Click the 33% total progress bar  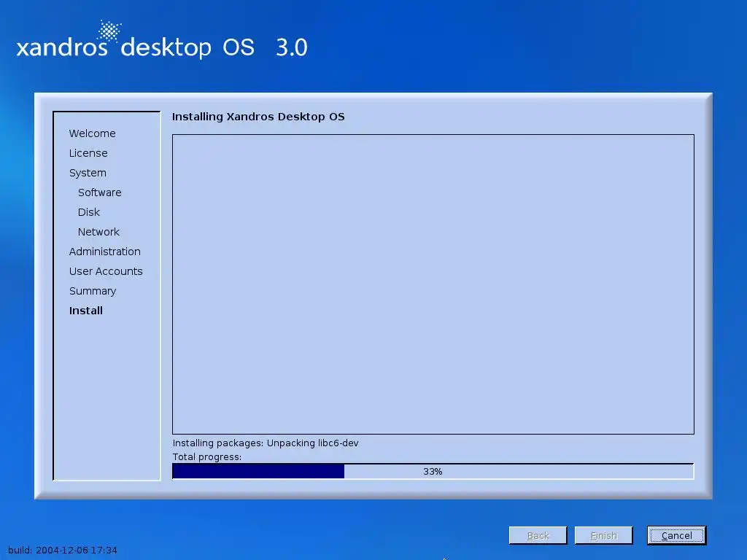(433, 471)
